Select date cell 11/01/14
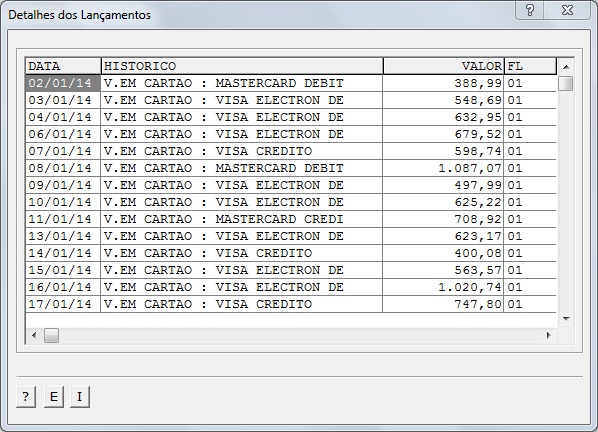Image resolution: width=598 pixels, height=432 pixels. coord(63,219)
